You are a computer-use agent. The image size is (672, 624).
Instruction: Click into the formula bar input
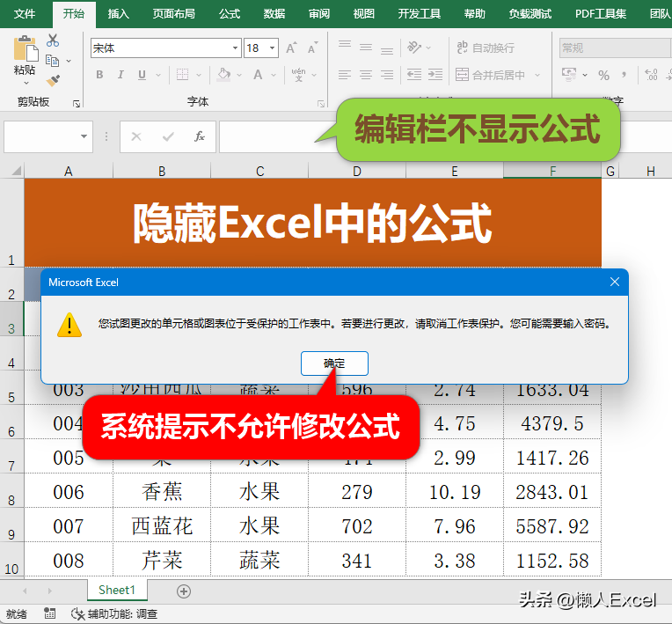[279, 136]
